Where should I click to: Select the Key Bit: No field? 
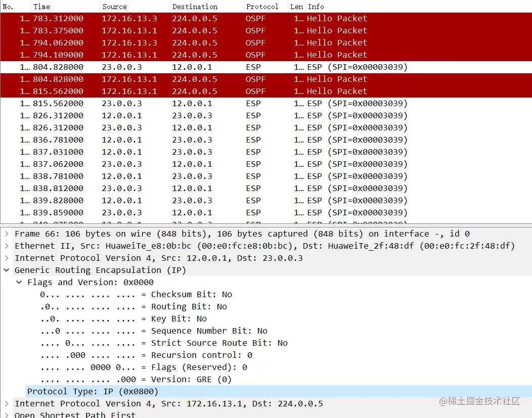pyautogui.click(x=123, y=318)
